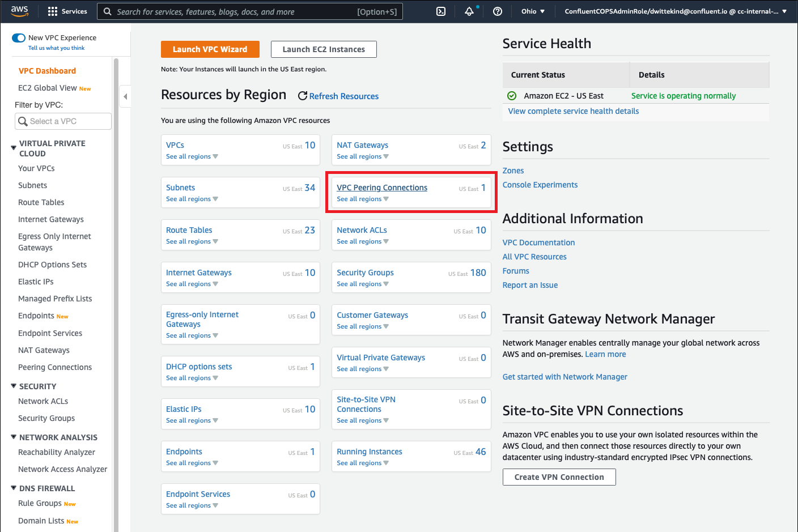The image size is (798, 532).
Task: Click the Refresh Resources icon
Action: [303, 96]
